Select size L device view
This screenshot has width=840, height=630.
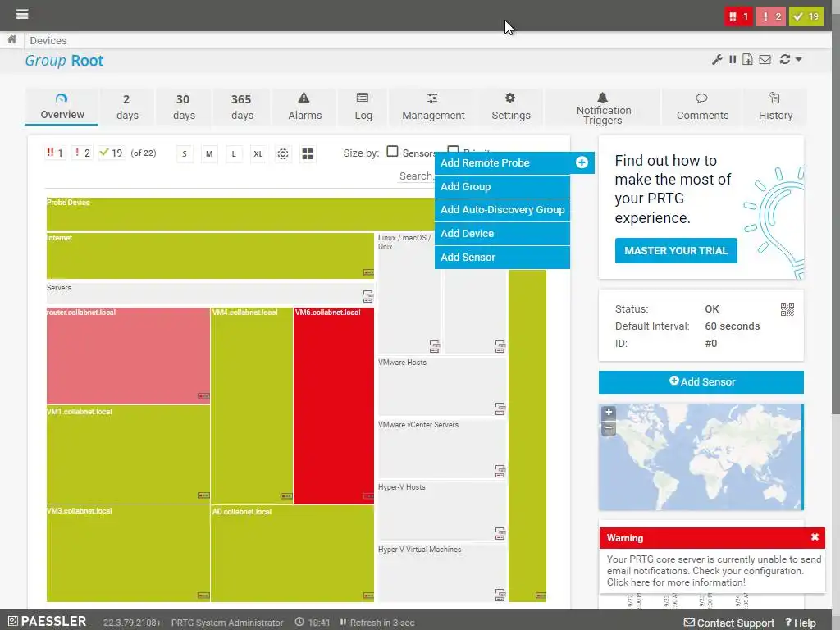(234, 153)
